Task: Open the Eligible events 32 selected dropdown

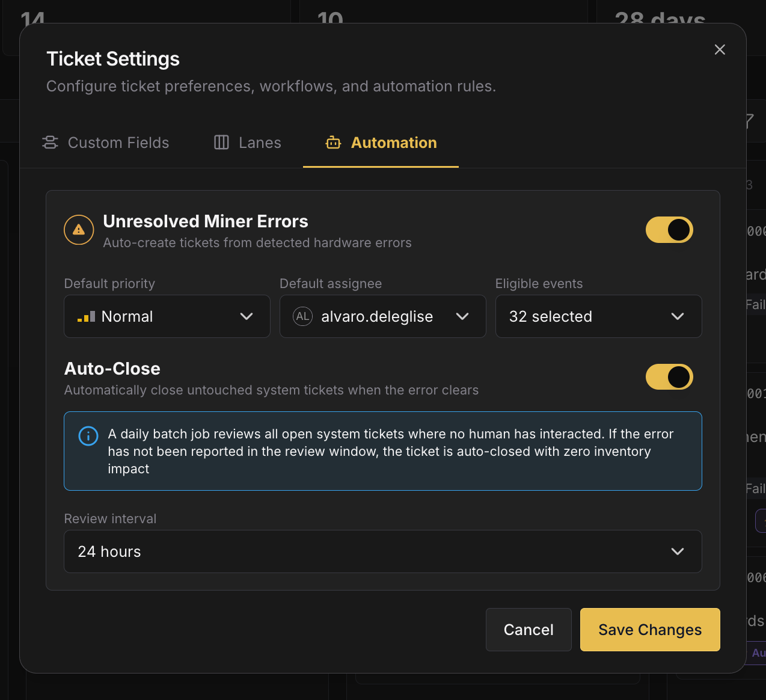Action: click(599, 316)
